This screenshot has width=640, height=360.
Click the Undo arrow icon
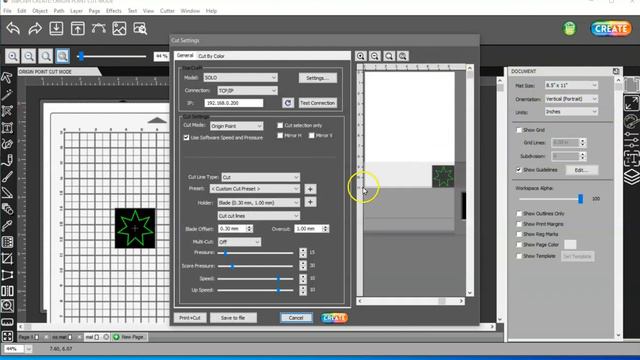(13, 29)
